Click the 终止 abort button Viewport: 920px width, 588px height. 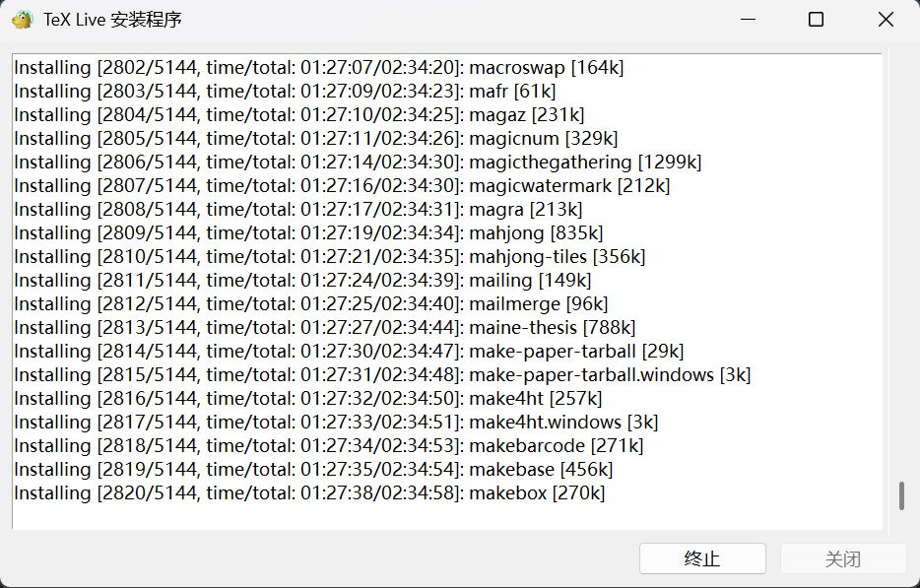tap(702, 558)
